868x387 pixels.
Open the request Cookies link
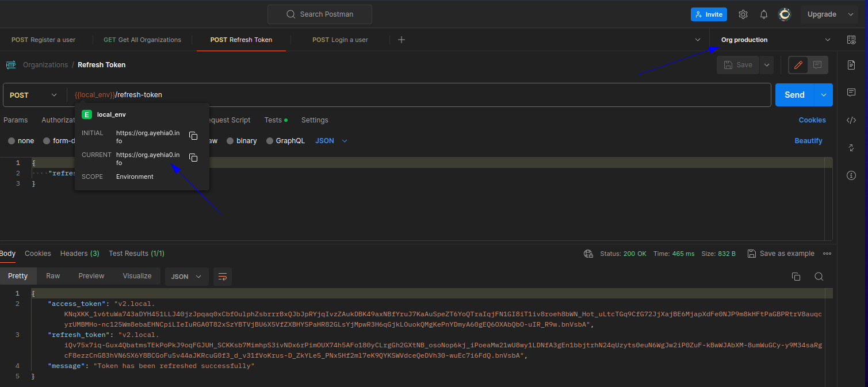[812, 120]
